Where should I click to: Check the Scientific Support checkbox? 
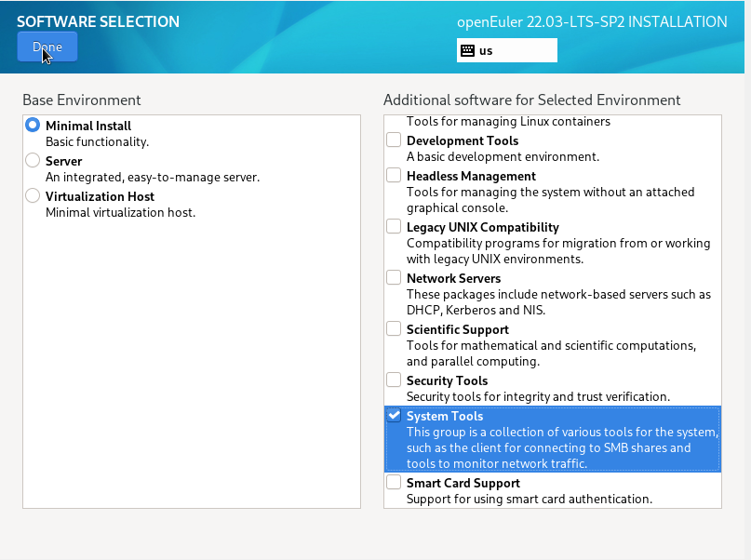[x=394, y=329]
